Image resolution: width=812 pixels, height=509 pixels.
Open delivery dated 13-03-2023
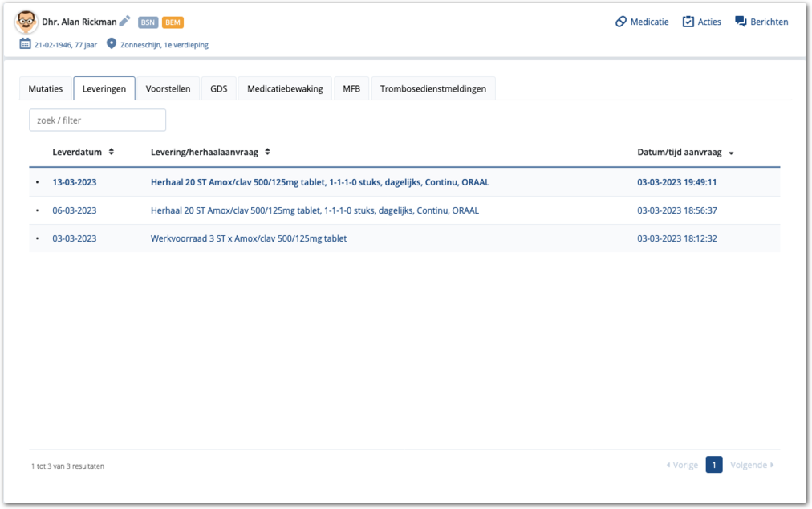click(x=75, y=182)
